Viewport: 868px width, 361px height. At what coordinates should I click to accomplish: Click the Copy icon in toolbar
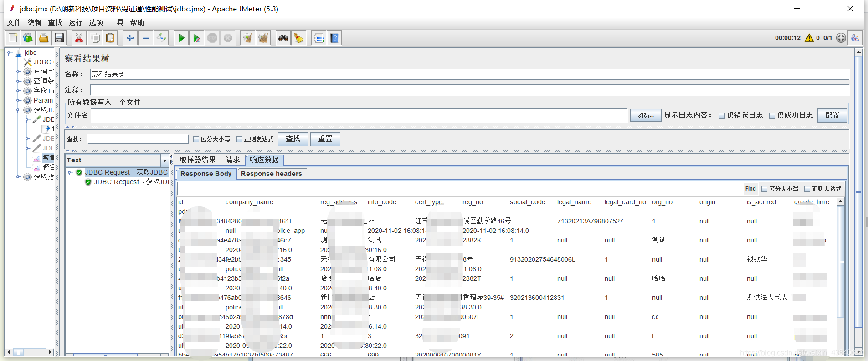95,38
